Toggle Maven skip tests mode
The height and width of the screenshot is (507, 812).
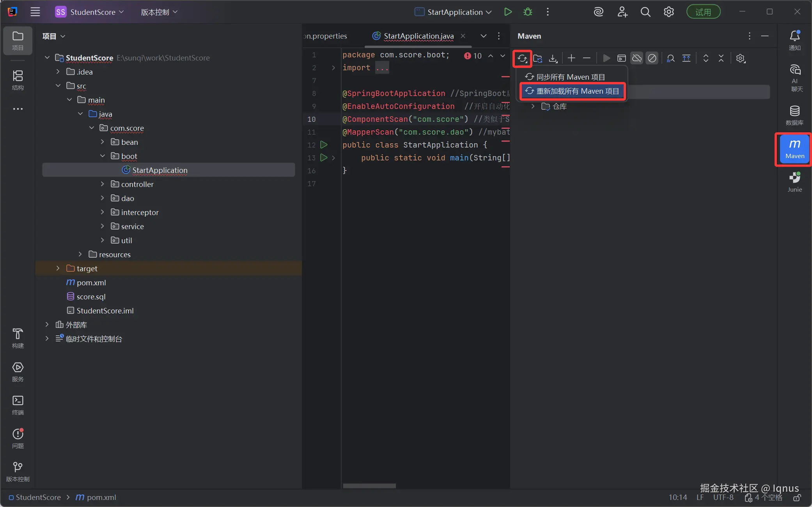(x=652, y=59)
